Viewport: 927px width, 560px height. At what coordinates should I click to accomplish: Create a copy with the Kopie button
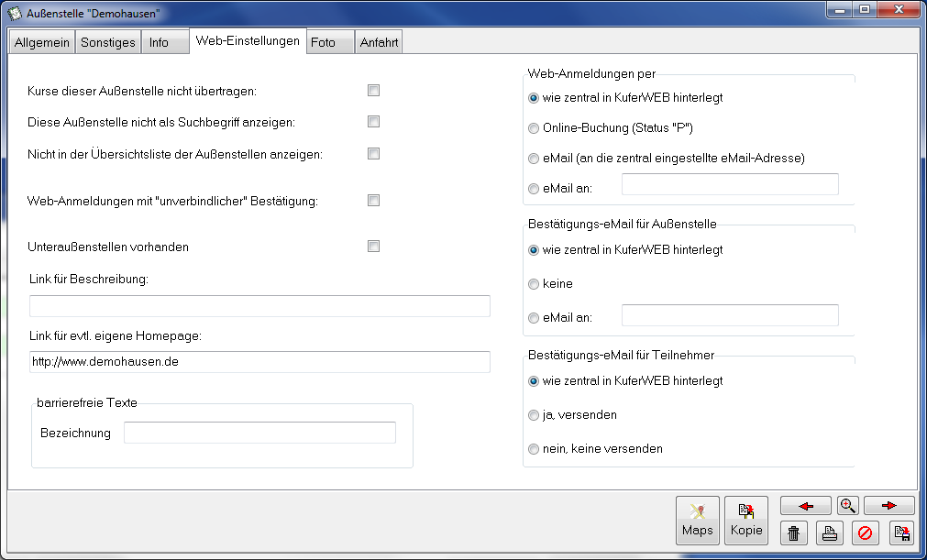[746, 520]
